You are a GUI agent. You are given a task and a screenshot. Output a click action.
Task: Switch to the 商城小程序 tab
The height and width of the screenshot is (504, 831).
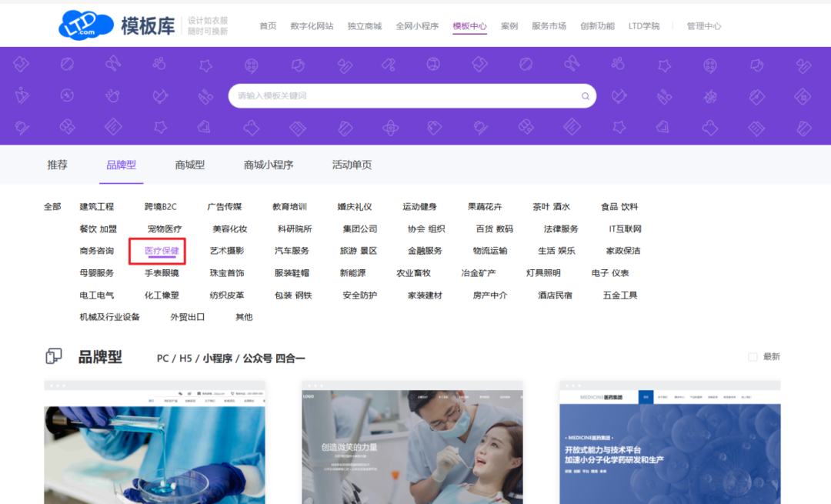pyautogui.click(x=269, y=165)
